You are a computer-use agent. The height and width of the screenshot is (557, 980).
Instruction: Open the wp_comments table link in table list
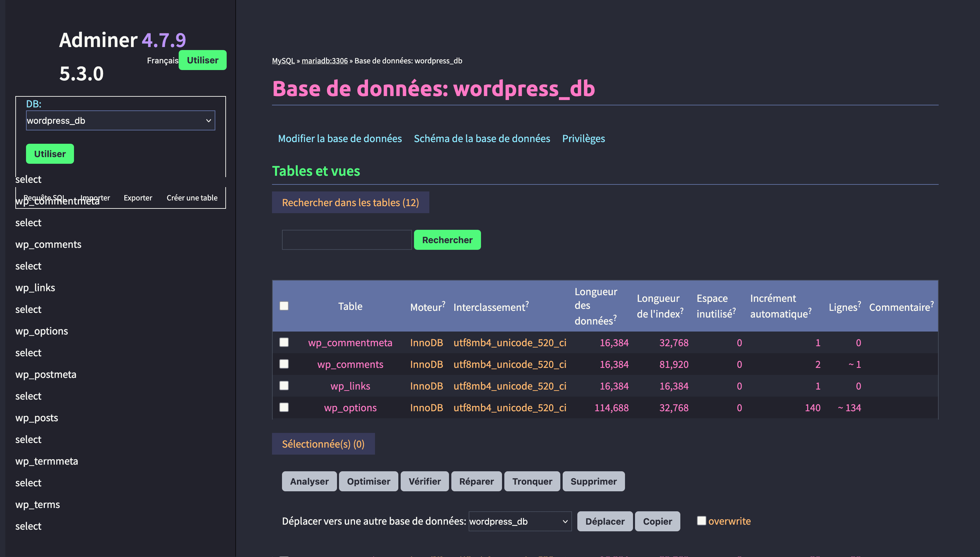tap(350, 364)
